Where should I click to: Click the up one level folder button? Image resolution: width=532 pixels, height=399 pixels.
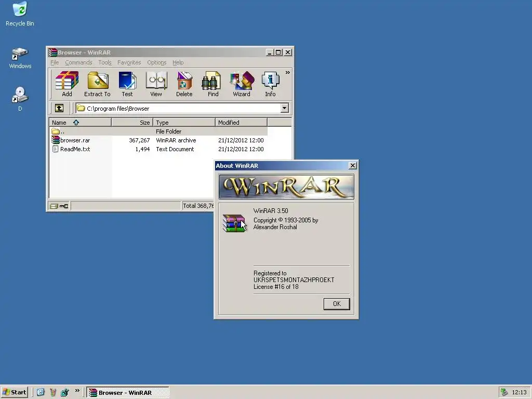click(x=59, y=108)
